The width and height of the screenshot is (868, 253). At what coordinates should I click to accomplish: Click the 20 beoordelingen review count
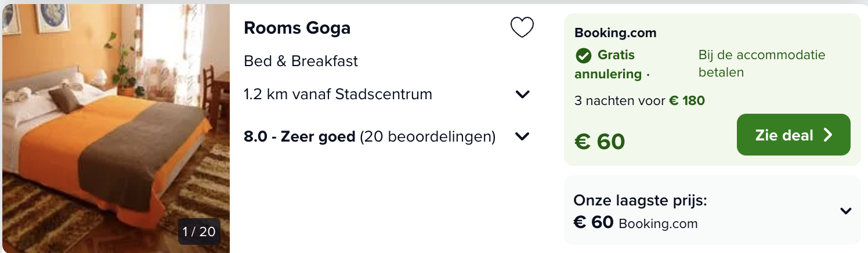428,137
